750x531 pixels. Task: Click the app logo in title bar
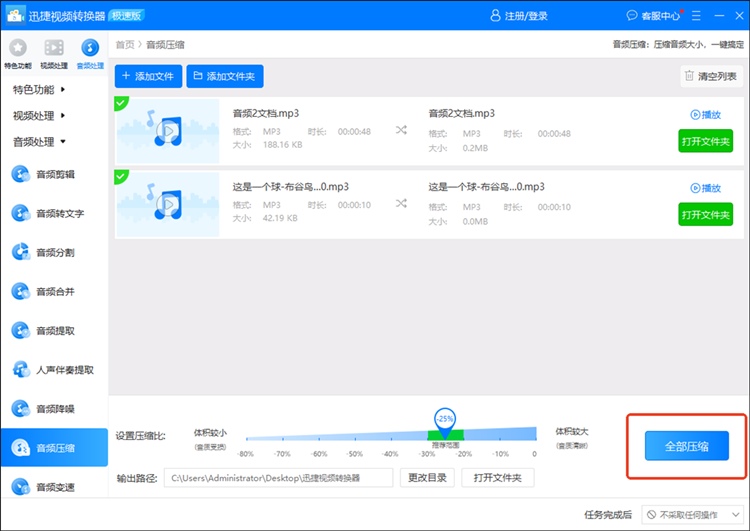[x=15, y=15]
